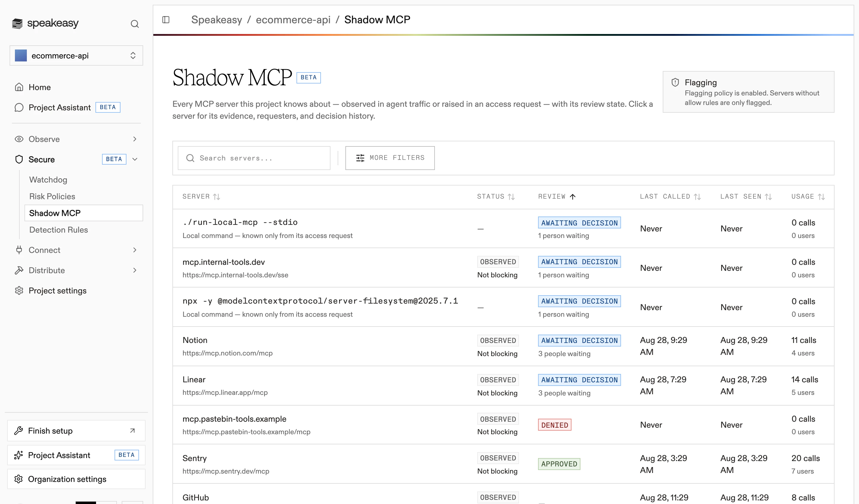The image size is (859, 504).
Task: Click the speakeasy logo
Action: (x=45, y=23)
